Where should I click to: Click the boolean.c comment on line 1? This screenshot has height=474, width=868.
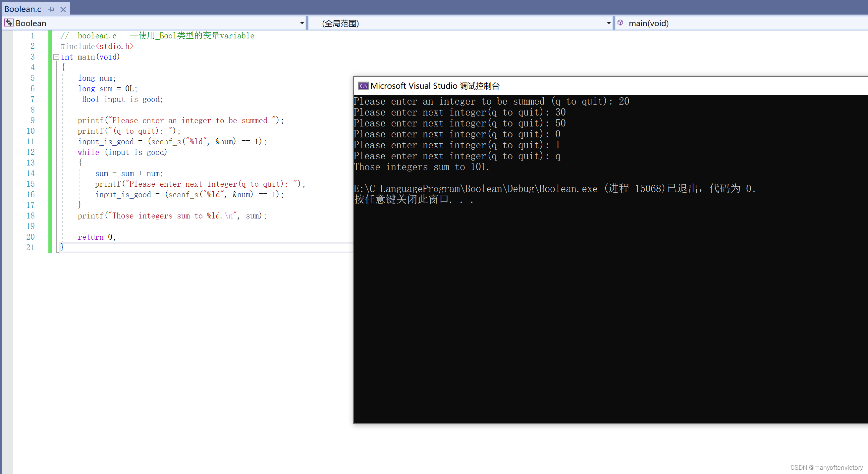coord(157,36)
